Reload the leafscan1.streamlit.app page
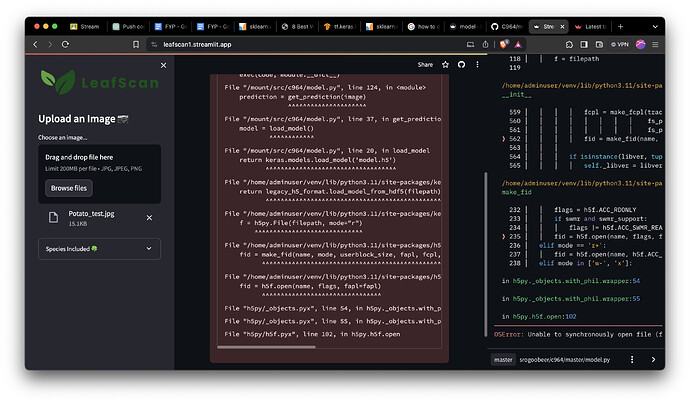This screenshot has height=403, width=690. pyautogui.click(x=65, y=44)
